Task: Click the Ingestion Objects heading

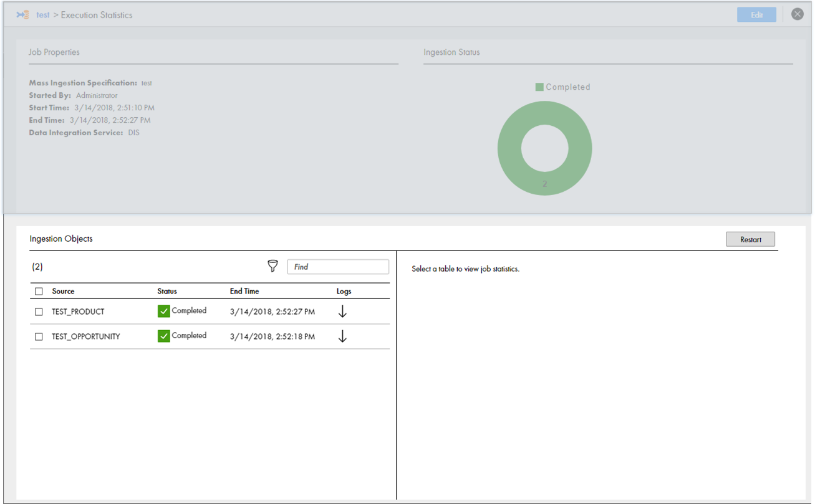Action: coord(61,239)
